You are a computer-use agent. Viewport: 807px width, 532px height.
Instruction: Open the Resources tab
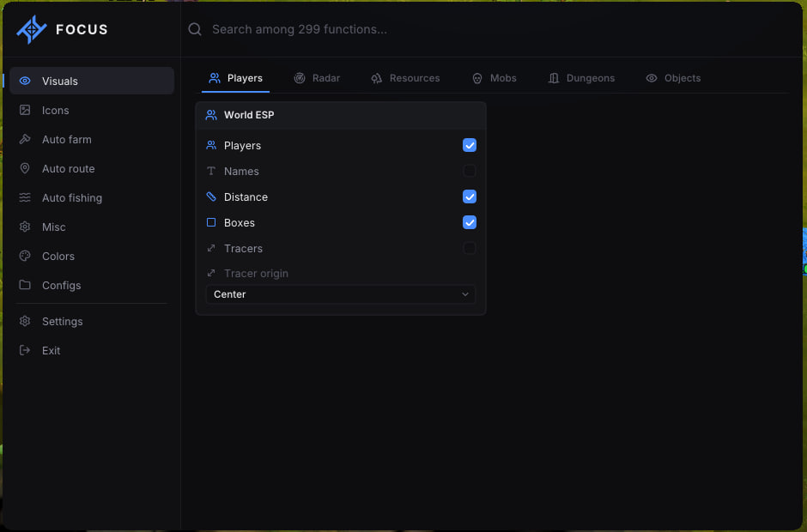pyautogui.click(x=405, y=78)
